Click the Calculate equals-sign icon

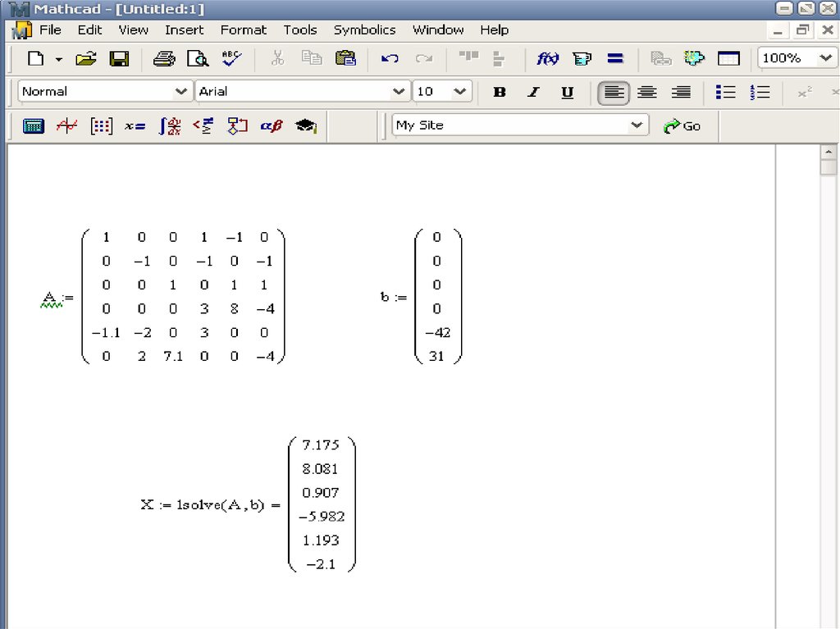(x=615, y=59)
